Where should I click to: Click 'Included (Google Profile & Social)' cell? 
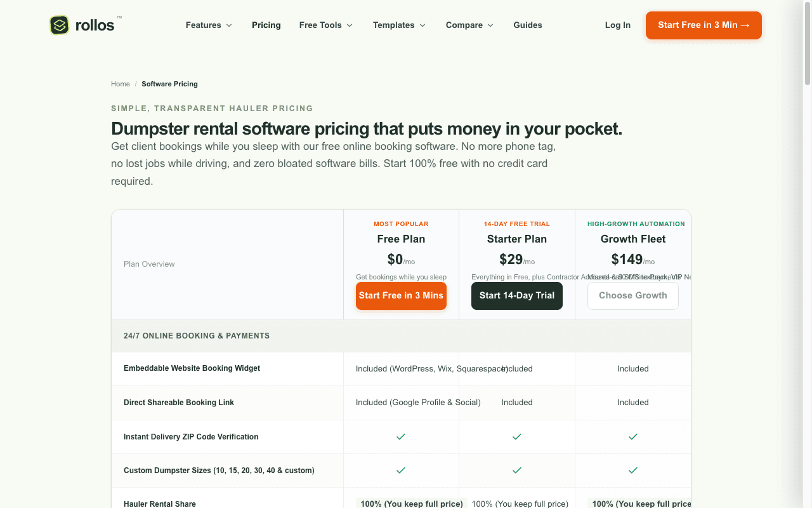tap(418, 403)
